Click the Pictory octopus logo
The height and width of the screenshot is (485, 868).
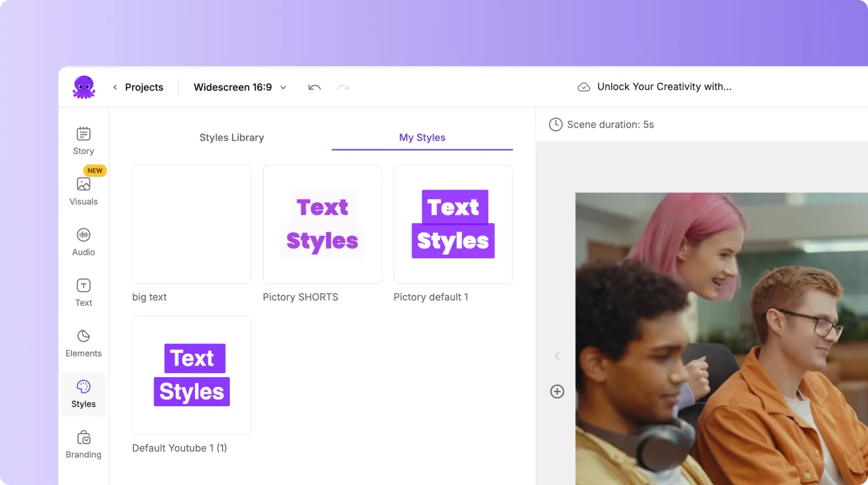(x=84, y=87)
